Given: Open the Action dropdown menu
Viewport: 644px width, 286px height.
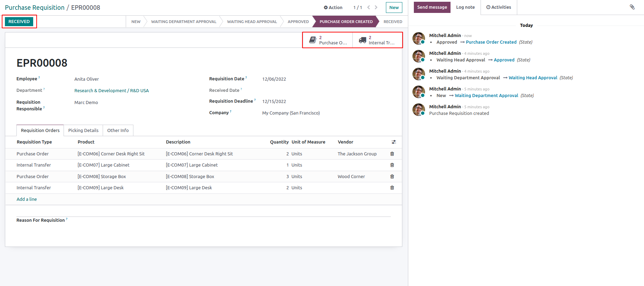Looking at the screenshot, I should [333, 7].
